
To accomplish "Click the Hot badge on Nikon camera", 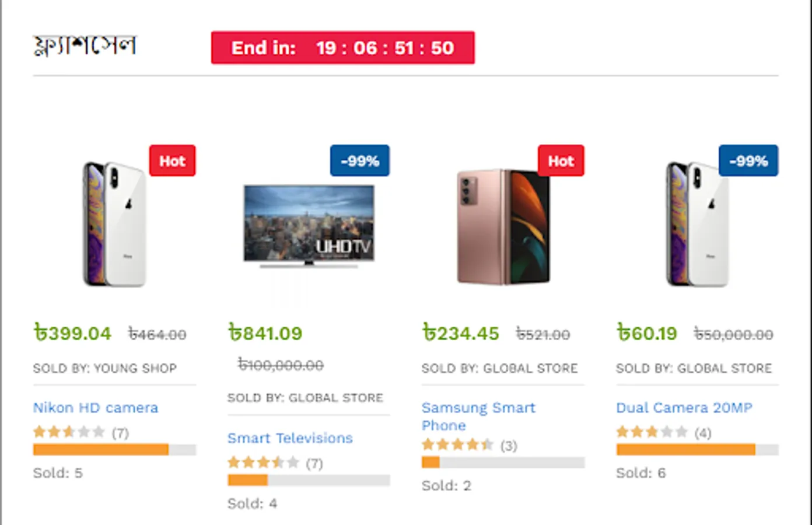I will click(172, 161).
